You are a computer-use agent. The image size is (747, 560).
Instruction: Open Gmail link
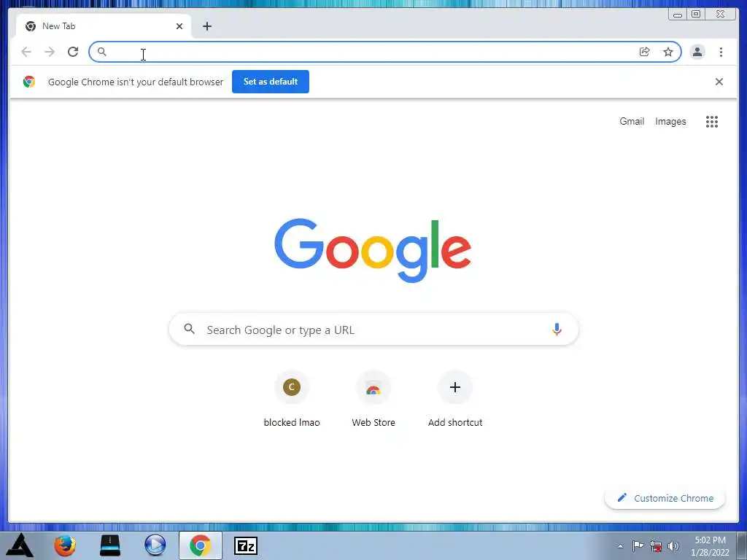tap(632, 122)
